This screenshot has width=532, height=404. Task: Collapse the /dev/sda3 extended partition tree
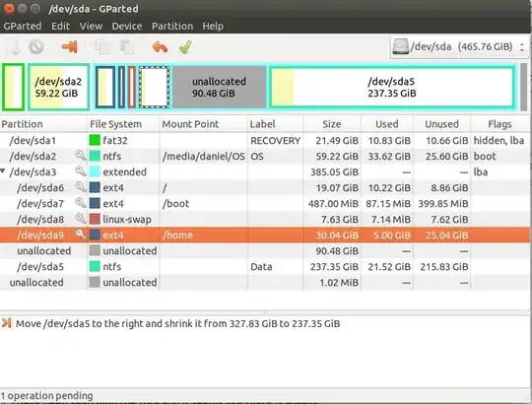[3, 171]
